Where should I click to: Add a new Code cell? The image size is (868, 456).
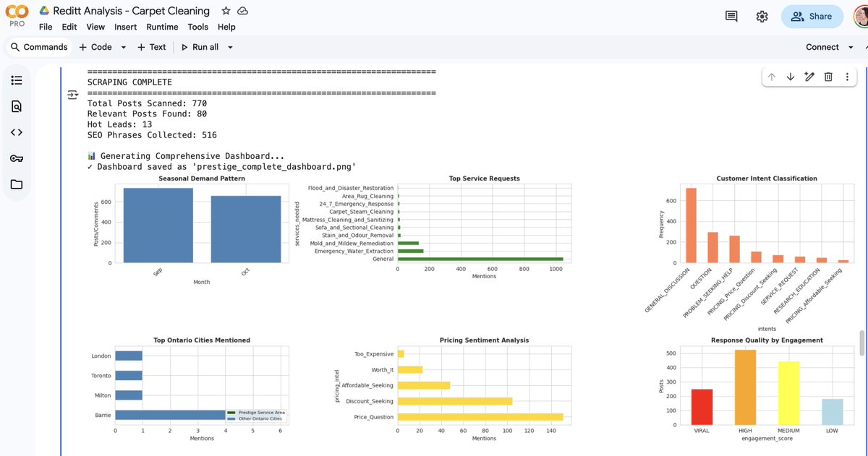click(95, 47)
